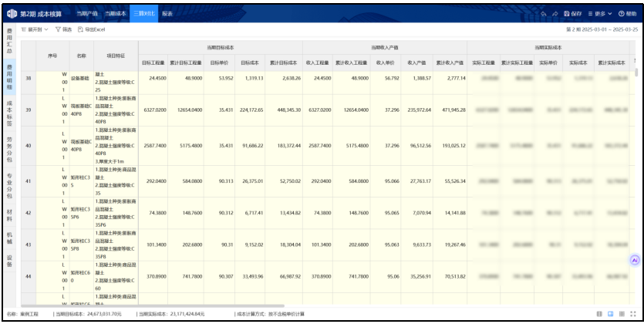Image resolution: width=644 pixels, height=324 pixels.
Task: Click the undo back-arrow icon in title bar
Action: point(543,14)
